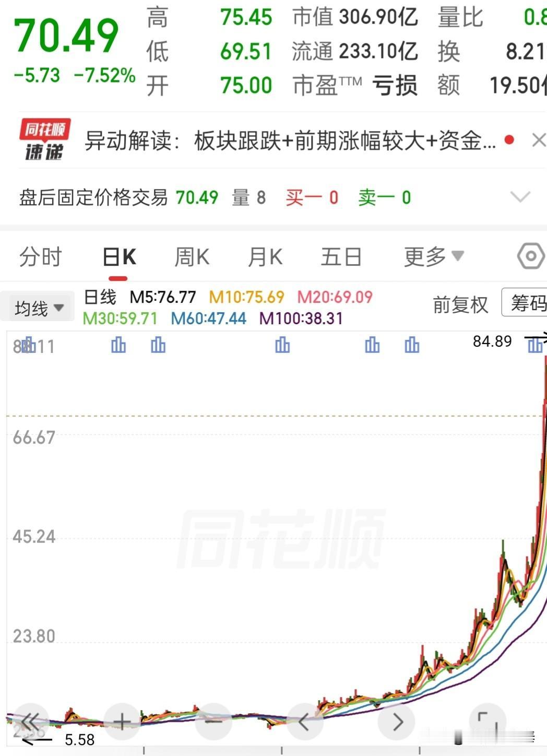Tap 45.24 axis price label
Viewport: 547px width, 756px height.
pyautogui.click(x=34, y=536)
